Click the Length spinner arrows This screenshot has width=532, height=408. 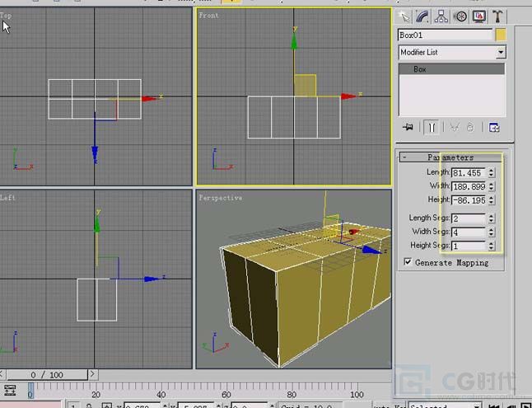click(x=491, y=173)
